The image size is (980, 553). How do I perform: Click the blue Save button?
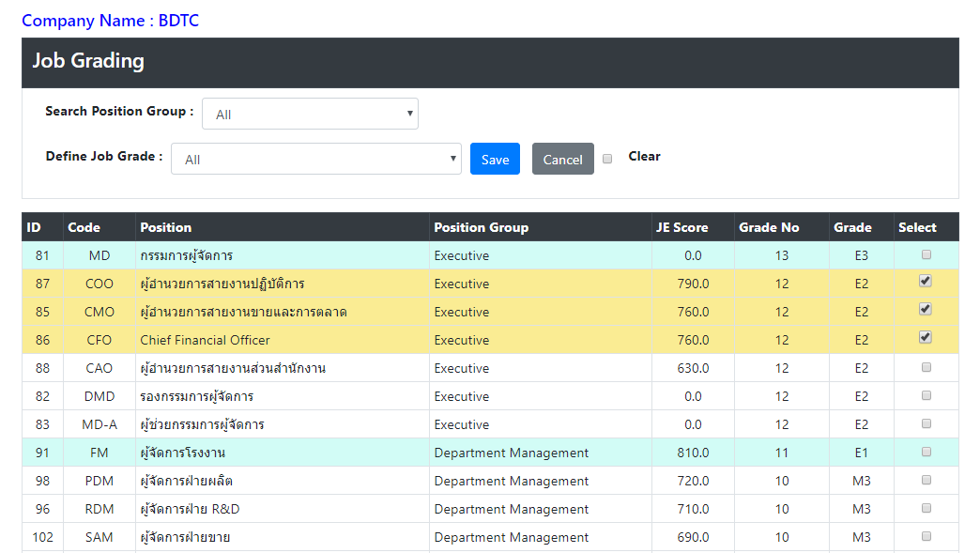point(495,159)
